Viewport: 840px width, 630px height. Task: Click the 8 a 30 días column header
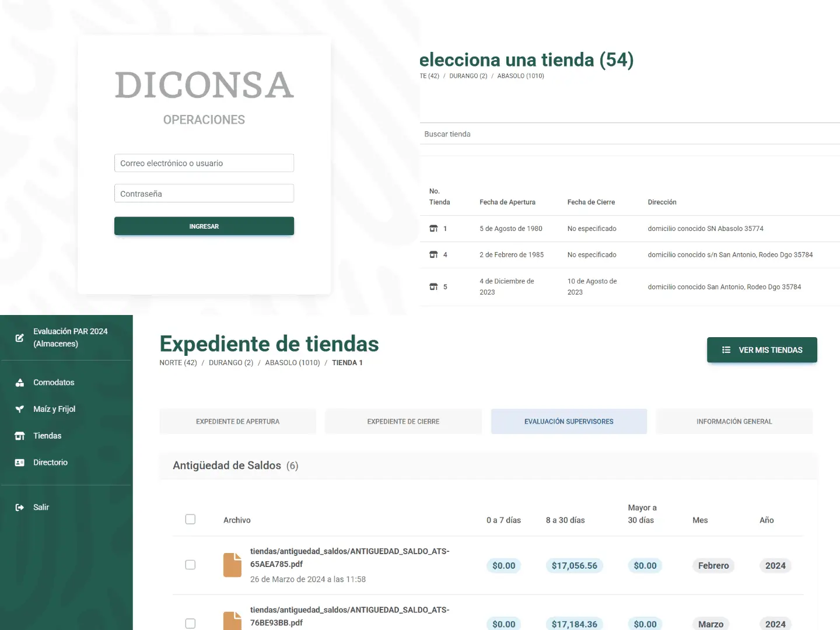pyautogui.click(x=565, y=520)
